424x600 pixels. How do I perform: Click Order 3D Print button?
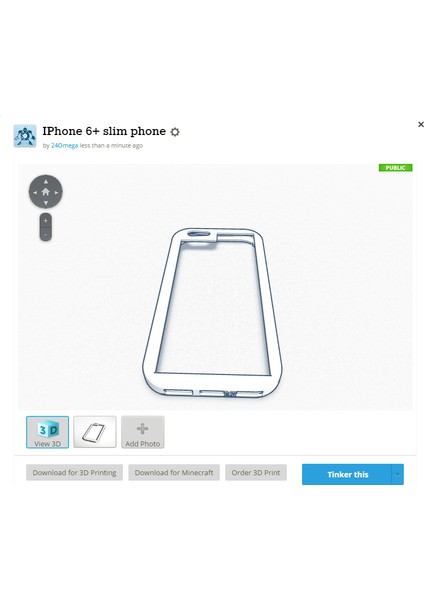256,473
